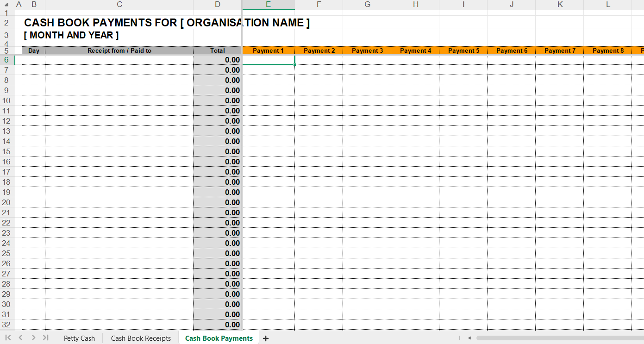Click the Payment 1 header cell
644x344 pixels.
pos(268,50)
